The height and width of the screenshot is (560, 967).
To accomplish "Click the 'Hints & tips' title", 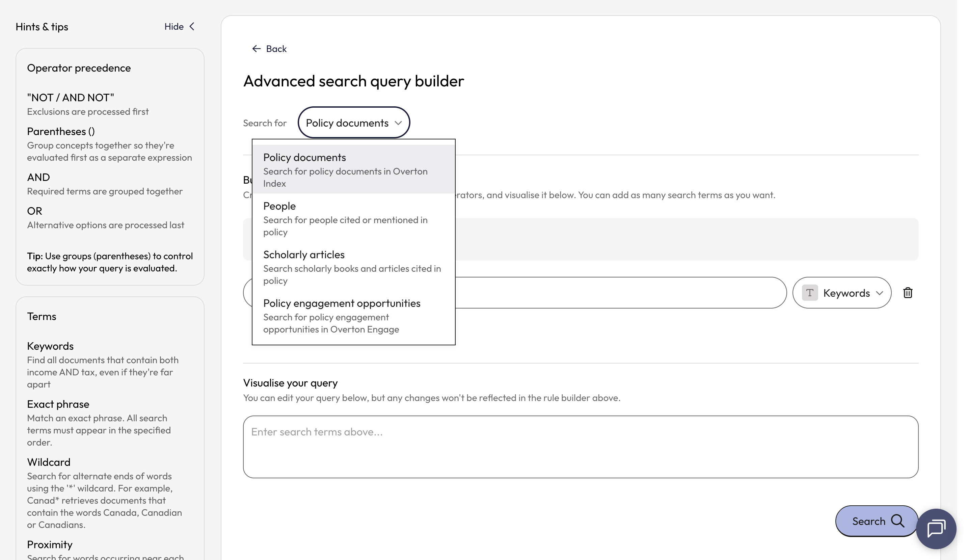I will click(42, 27).
